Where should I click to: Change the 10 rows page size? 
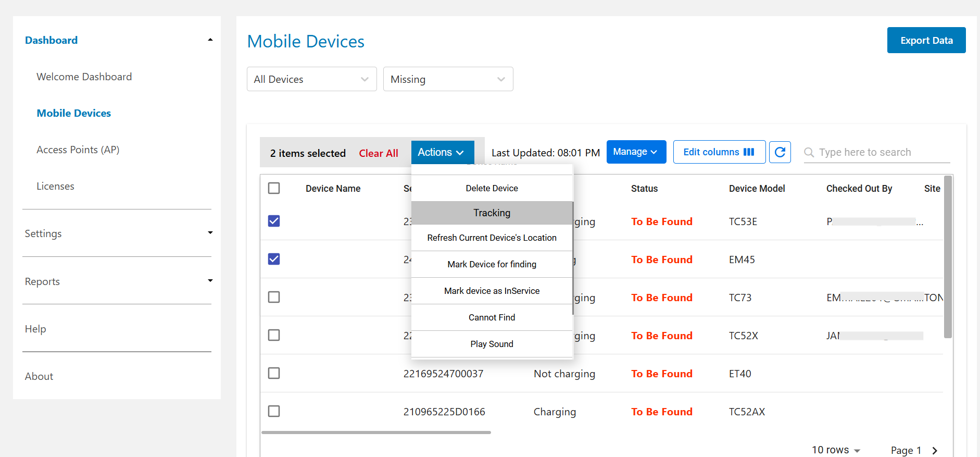click(x=836, y=450)
